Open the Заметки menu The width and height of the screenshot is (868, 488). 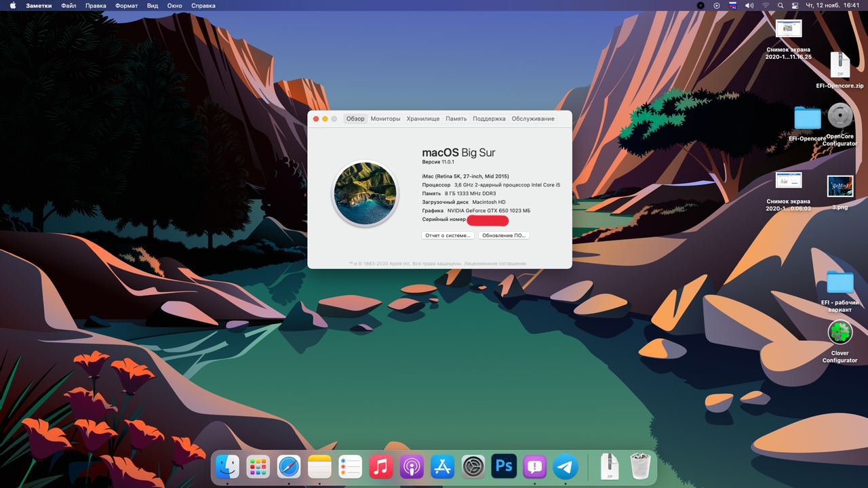tap(39, 5)
